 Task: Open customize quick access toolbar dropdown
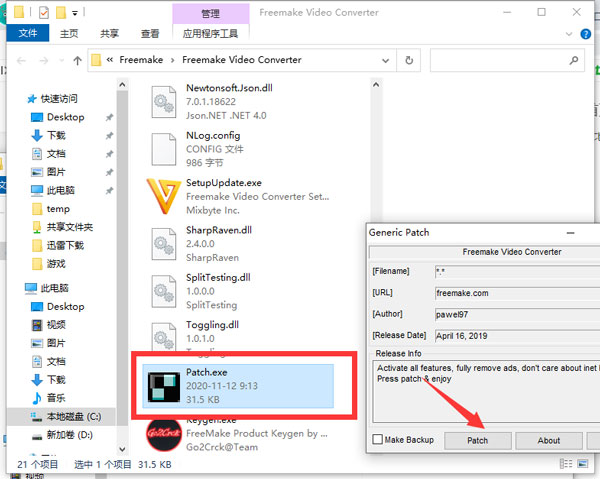pyautogui.click(x=75, y=13)
